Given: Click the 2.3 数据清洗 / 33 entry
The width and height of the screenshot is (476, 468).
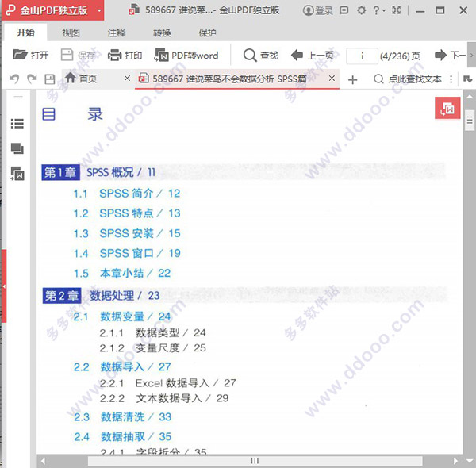Looking at the screenshot, I should click(x=123, y=417).
